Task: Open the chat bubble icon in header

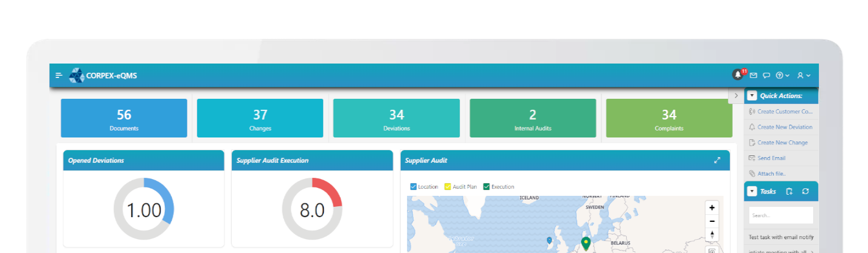Action: pyautogui.click(x=766, y=76)
